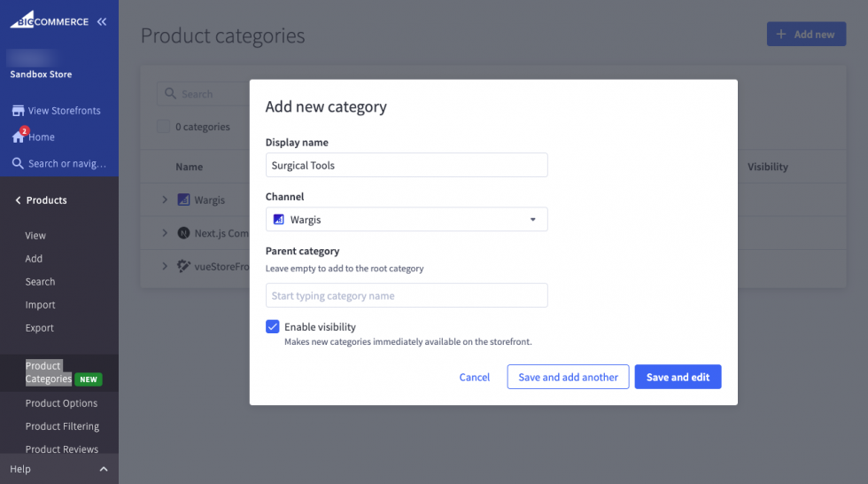868x484 pixels.
Task: Expand the Next.js Commerce row
Action: 165,233
